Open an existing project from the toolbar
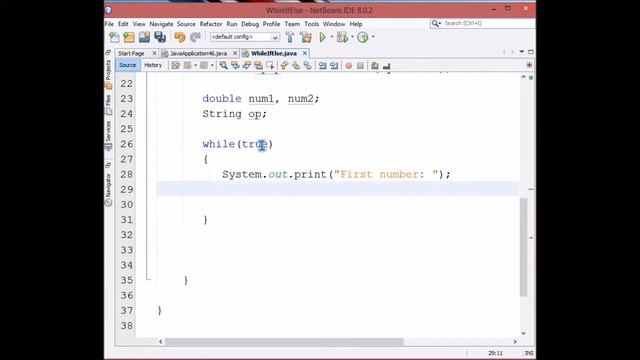The width and height of the screenshot is (640, 360). [144, 37]
